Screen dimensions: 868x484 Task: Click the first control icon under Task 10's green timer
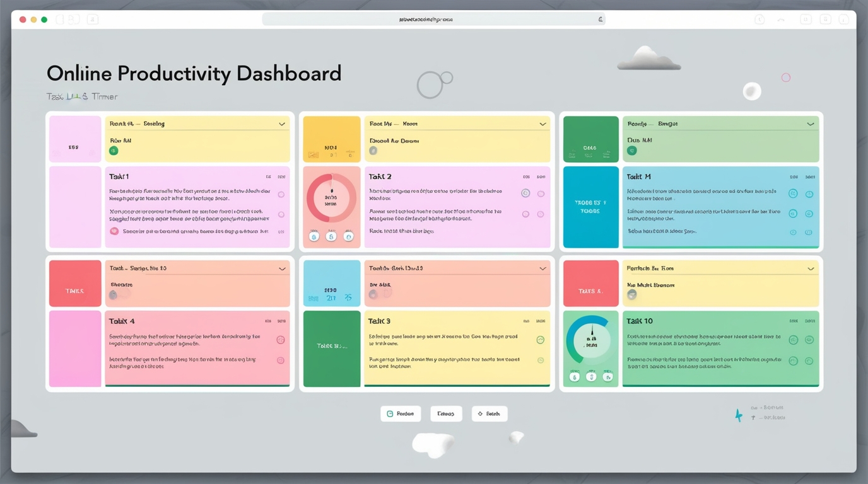[x=574, y=376]
